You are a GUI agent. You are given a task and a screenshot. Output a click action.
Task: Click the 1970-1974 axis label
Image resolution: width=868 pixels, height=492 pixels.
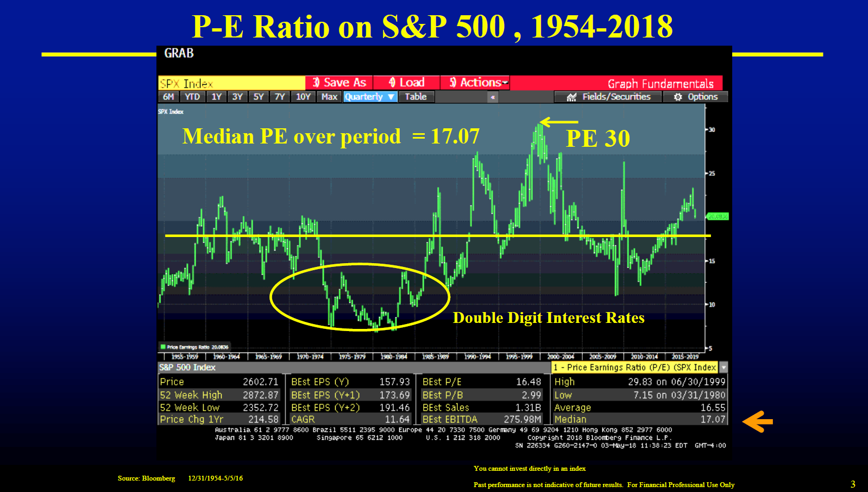[310, 357]
